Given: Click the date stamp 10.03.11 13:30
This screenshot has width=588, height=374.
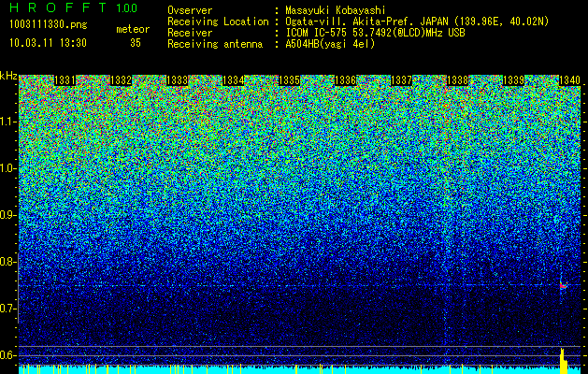Looking at the screenshot, I should [48, 43].
